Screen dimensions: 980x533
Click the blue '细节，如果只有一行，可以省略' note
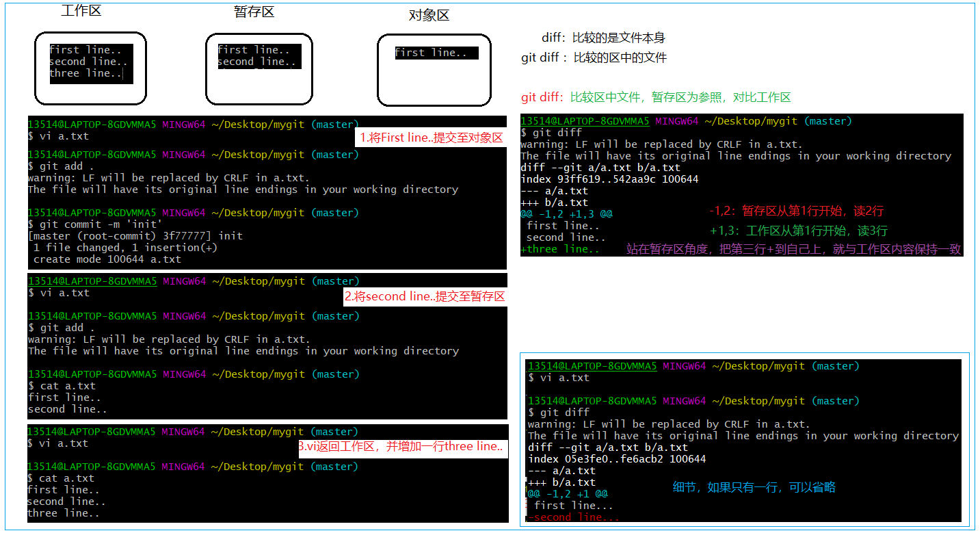(754, 487)
